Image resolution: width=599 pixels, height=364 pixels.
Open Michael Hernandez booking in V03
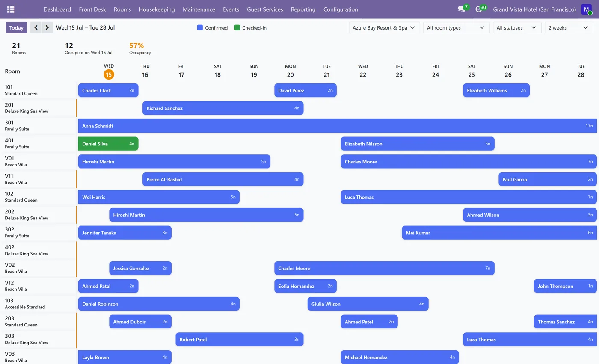400,357
